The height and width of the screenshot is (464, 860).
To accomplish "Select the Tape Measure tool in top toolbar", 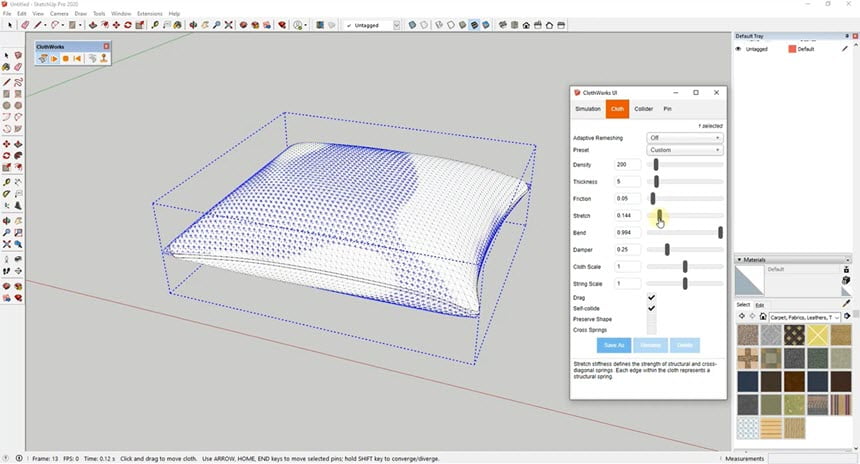I will coord(155,25).
